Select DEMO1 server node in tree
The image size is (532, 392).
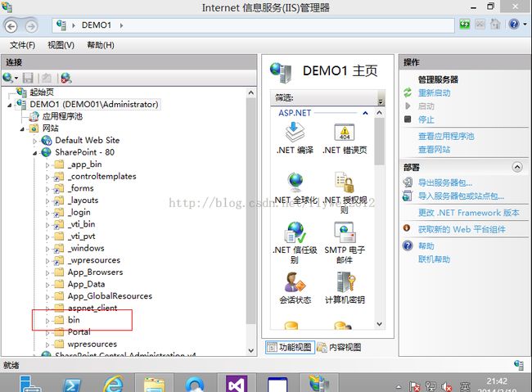(x=93, y=104)
